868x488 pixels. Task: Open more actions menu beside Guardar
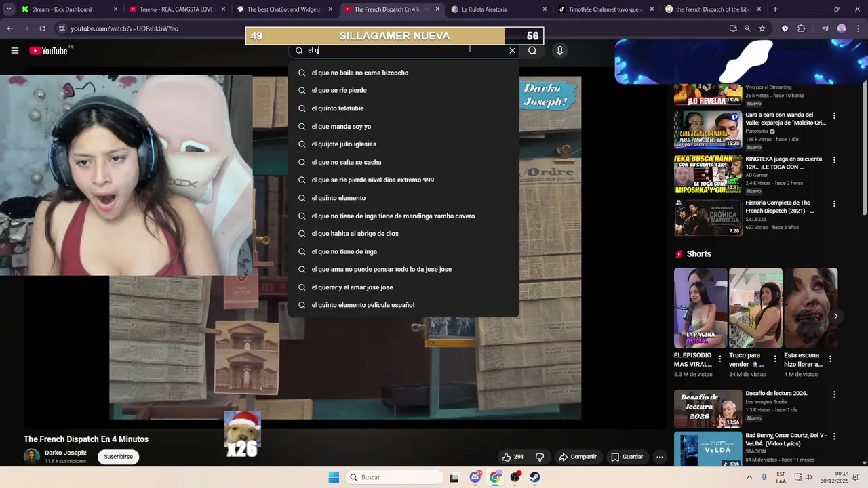(660, 457)
